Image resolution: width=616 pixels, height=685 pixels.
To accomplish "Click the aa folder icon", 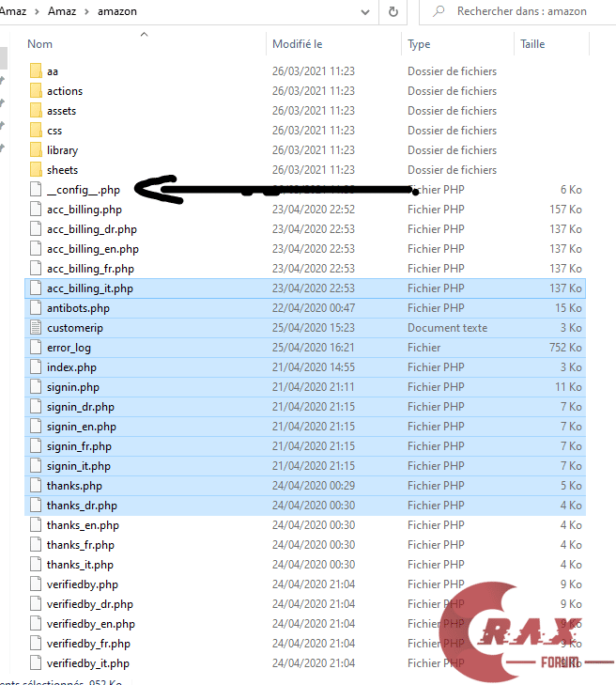I will tap(36, 70).
